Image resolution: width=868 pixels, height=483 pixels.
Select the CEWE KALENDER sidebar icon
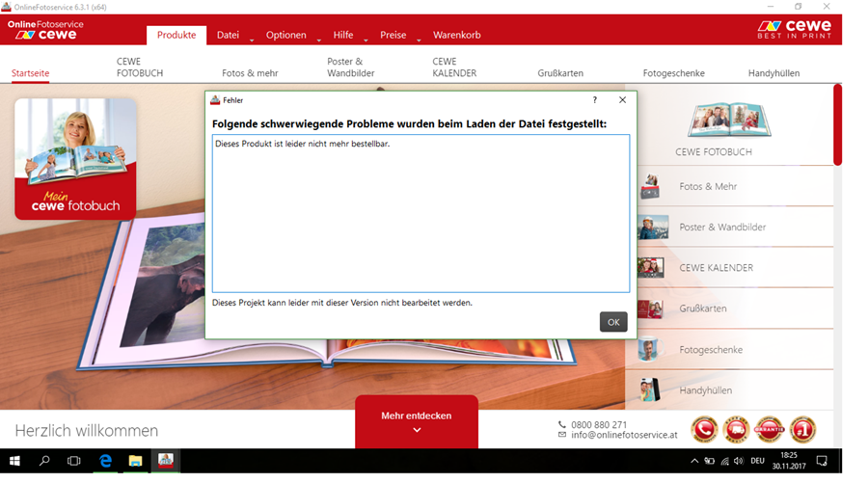(x=651, y=268)
